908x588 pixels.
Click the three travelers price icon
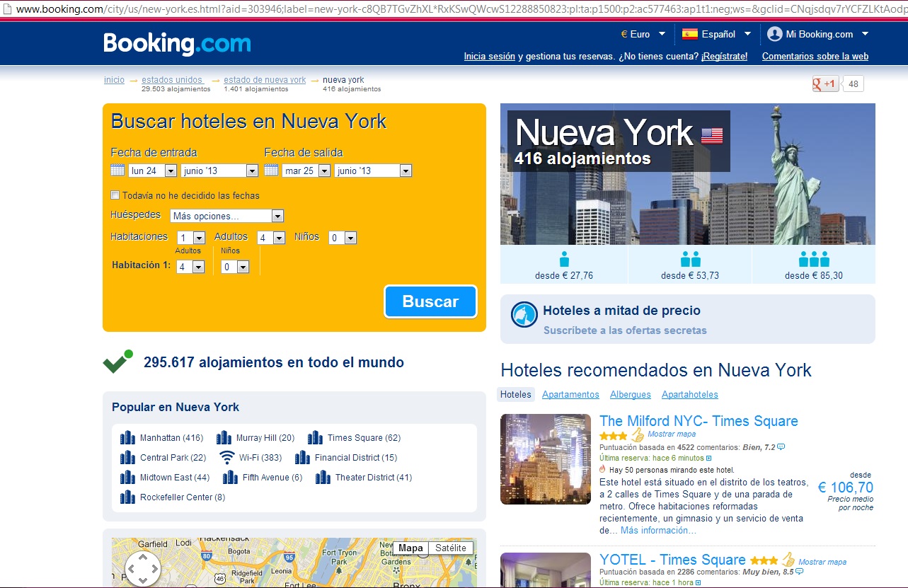[814, 259]
